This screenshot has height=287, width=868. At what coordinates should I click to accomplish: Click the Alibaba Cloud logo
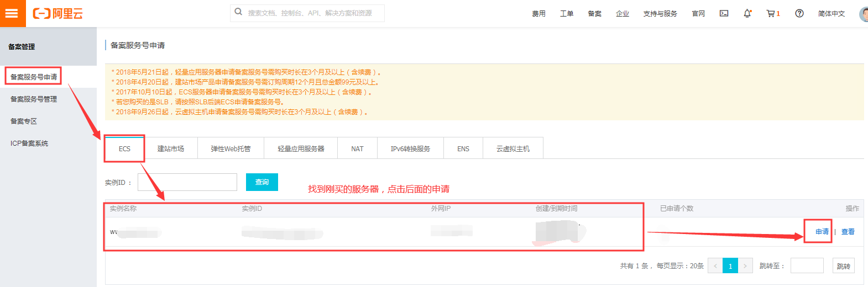click(x=57, y=13)
